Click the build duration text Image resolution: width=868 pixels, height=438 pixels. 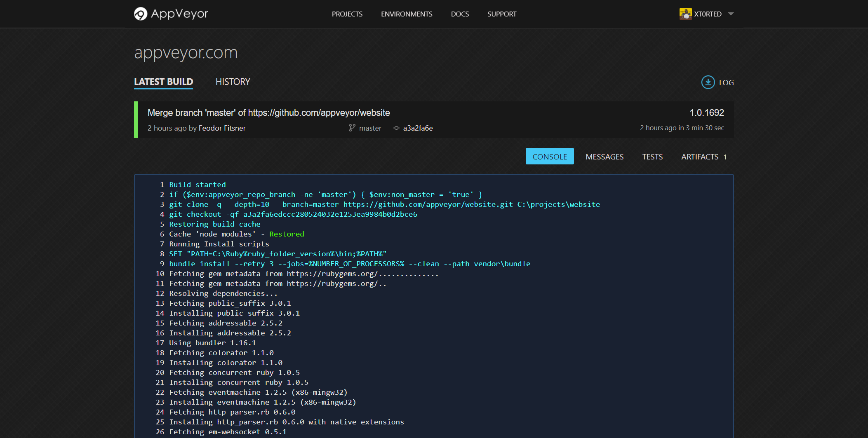[x=682, y=128]
